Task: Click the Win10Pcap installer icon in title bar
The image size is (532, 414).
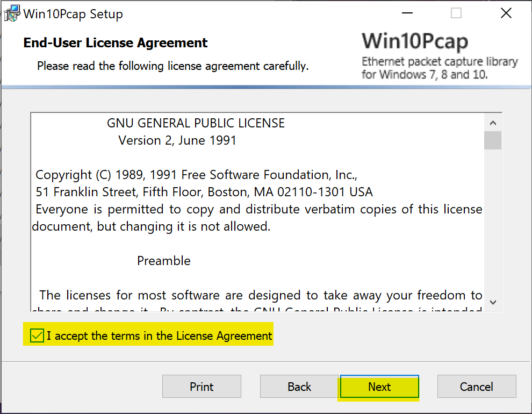Action: (x=12, y=13)
